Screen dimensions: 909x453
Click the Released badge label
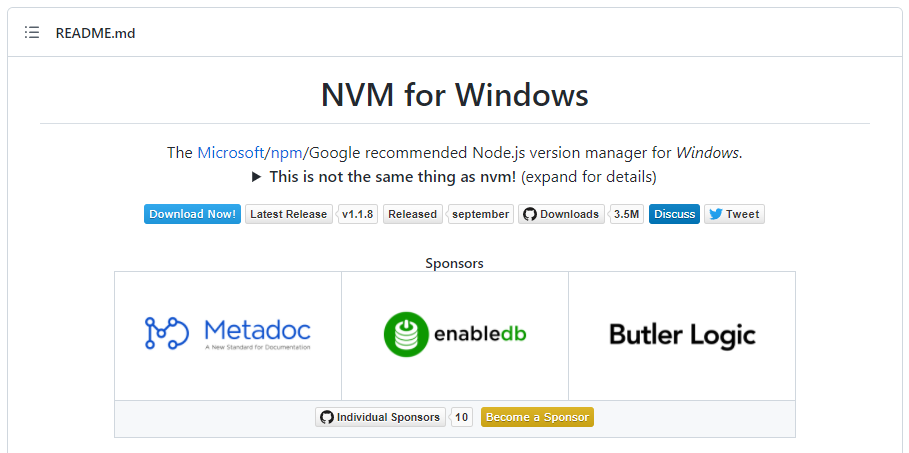click(413, 214)
